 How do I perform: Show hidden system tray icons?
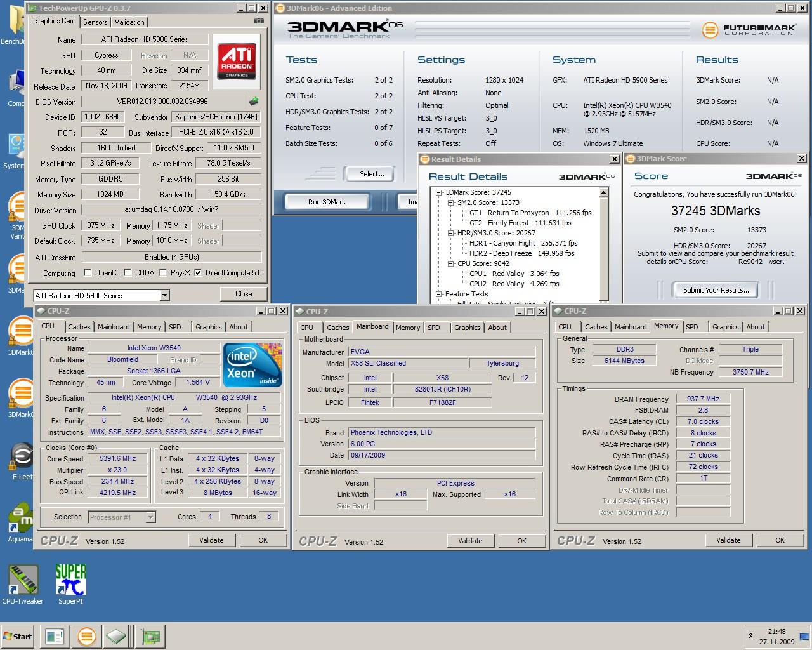coord(751,635)
